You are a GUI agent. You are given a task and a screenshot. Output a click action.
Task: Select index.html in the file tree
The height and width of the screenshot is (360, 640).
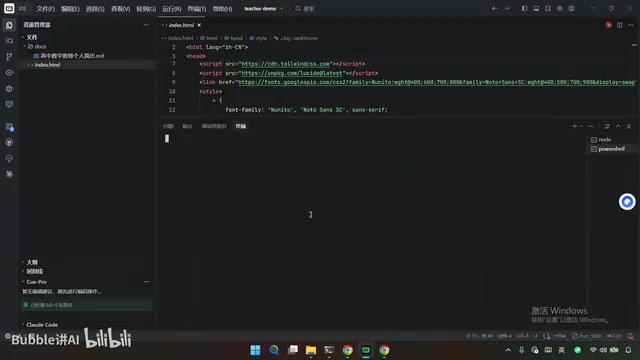tap(47, 65)
